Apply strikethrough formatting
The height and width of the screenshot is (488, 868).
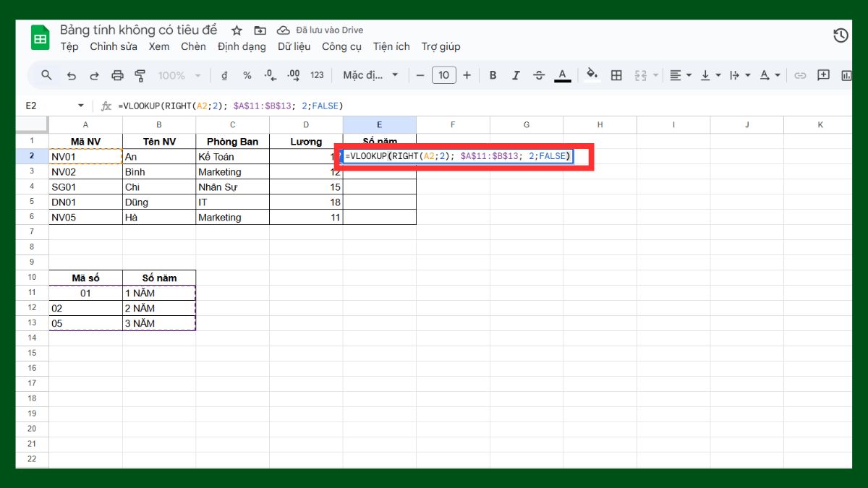540,74
